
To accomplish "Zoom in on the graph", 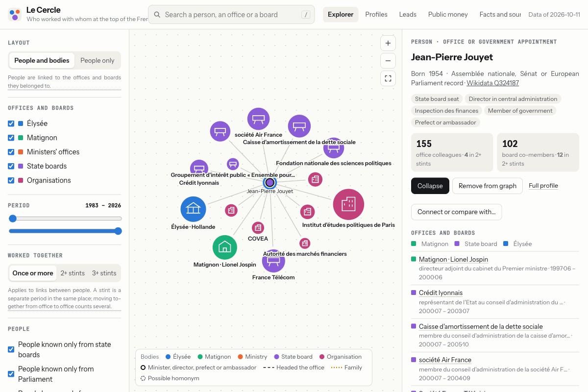I will pos(388,43).
